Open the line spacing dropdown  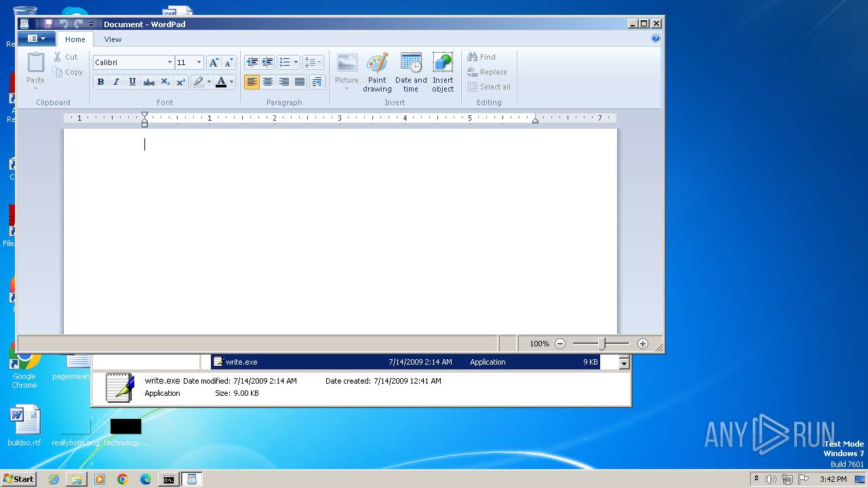(313, 62)
